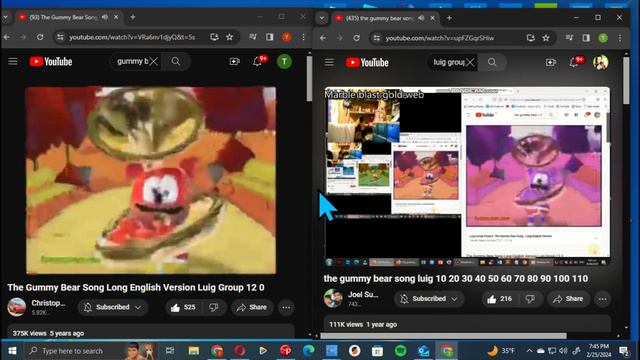This screenshot has width=640, height=360.
Task: Expand the Subscribed chevron on left video
Action: click(138, 307)
